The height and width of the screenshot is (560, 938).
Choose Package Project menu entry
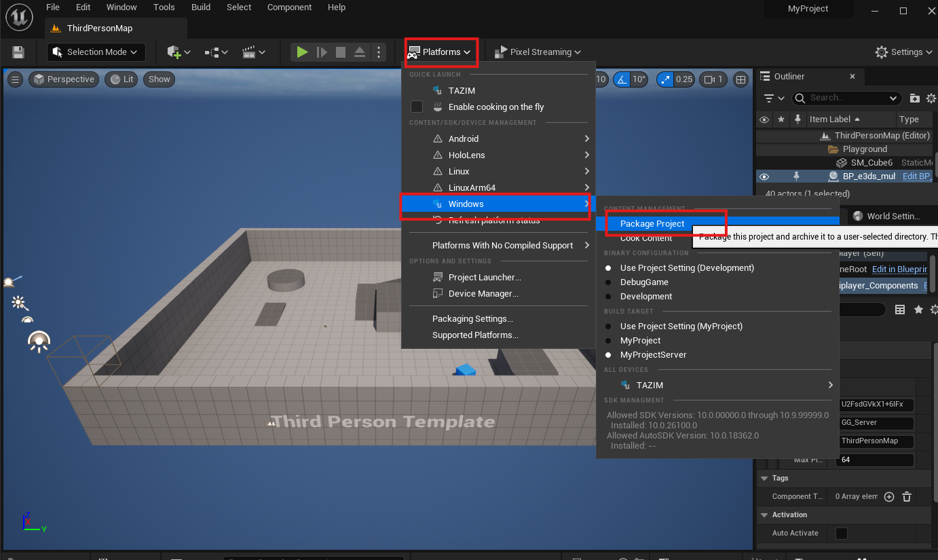pos(652,223)
